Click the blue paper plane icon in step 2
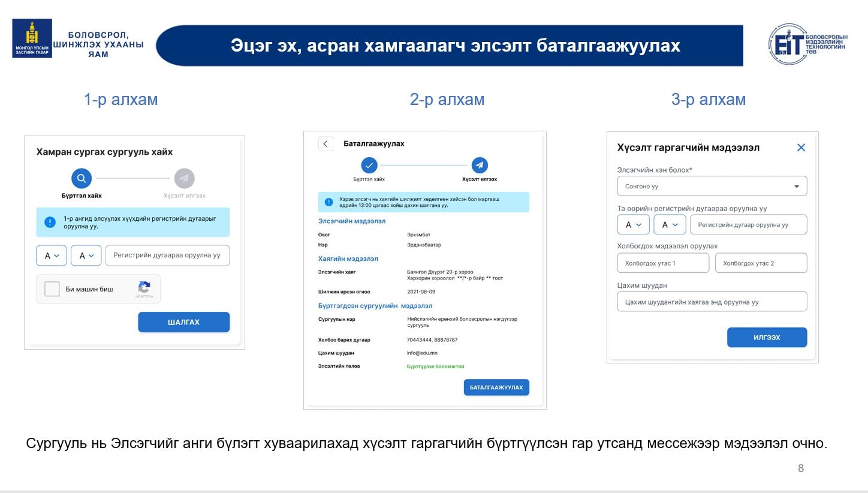The height and width of the screenshot is (493, 868). click(x=480, y=165)
